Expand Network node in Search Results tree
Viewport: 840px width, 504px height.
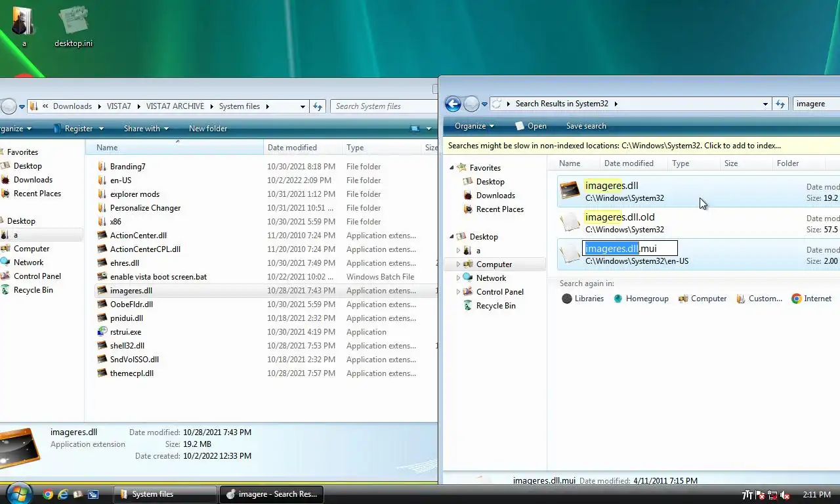[458, 278]
